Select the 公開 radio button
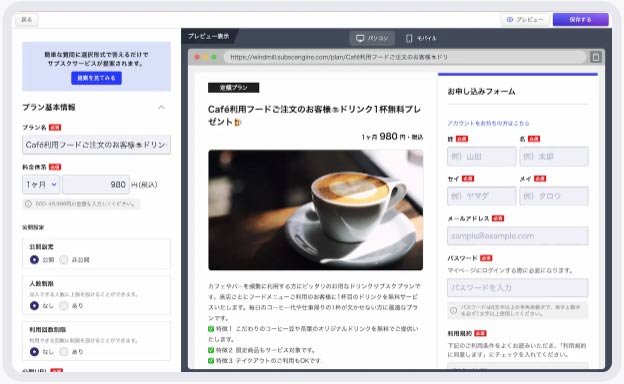This screenshot has width=624, height=384. 34,260
